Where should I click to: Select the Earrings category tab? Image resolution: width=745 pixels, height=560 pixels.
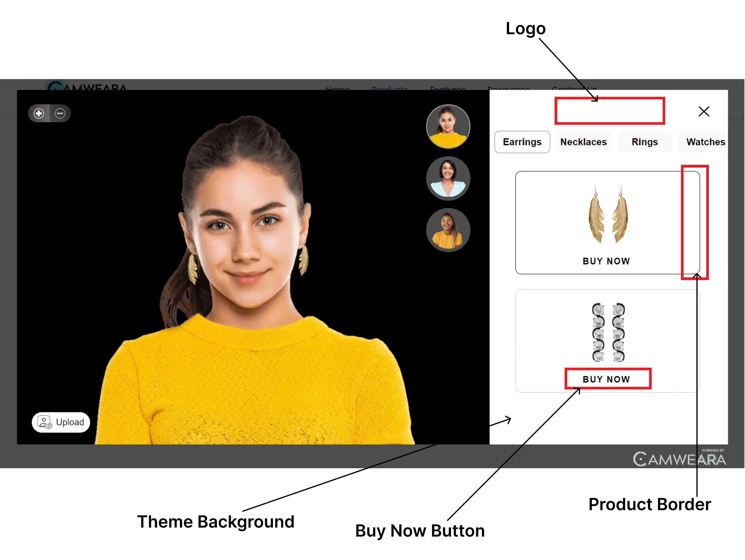(522, 142)
